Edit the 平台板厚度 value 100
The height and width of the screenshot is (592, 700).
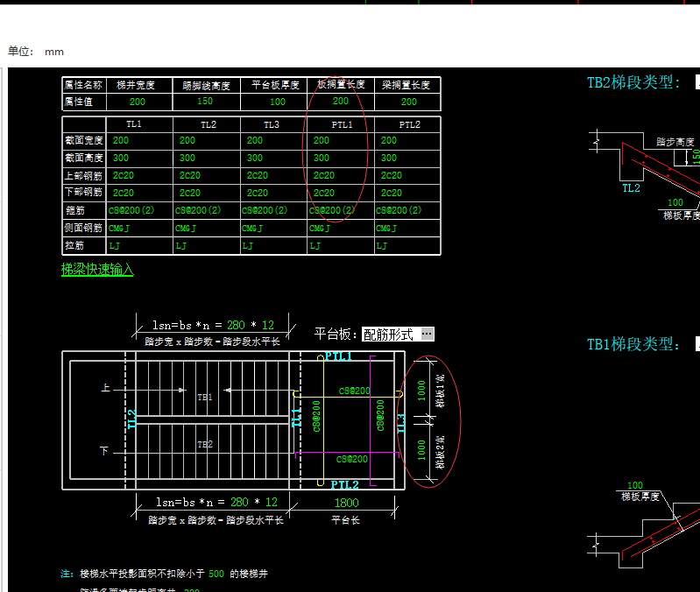pyautogui.click(x=277, y=102)
